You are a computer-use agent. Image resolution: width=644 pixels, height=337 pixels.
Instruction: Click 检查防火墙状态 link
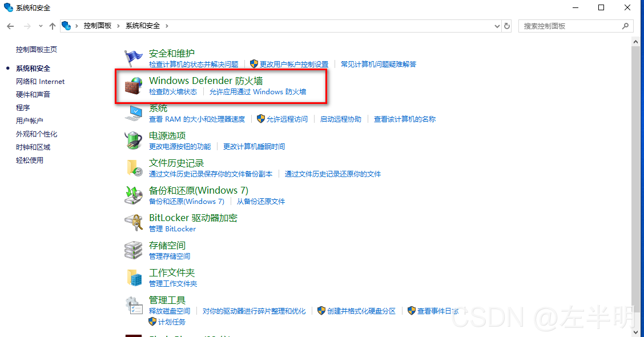173,91
